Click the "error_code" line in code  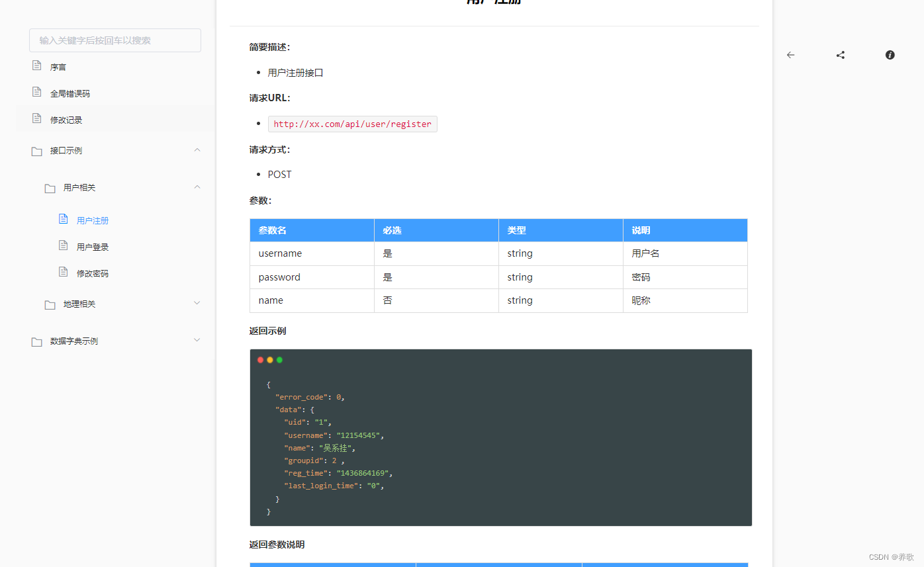pyautogui.click(x=310, y=397)
